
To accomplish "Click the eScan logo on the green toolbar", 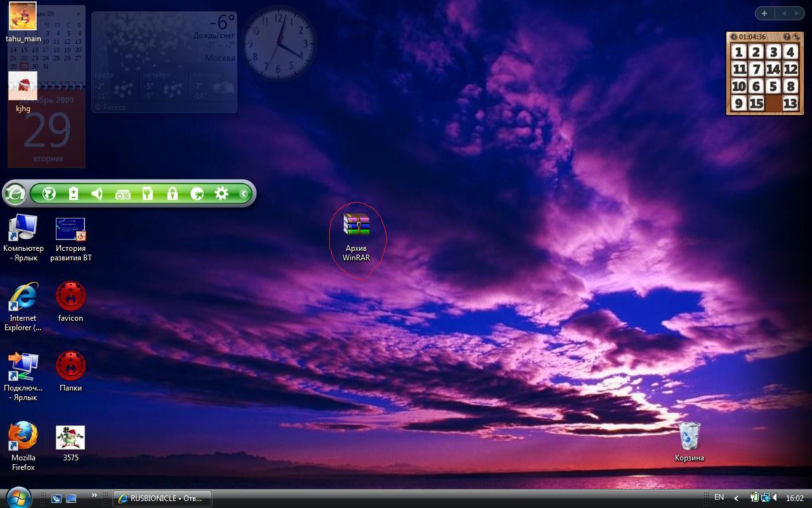I will point(15,194).
